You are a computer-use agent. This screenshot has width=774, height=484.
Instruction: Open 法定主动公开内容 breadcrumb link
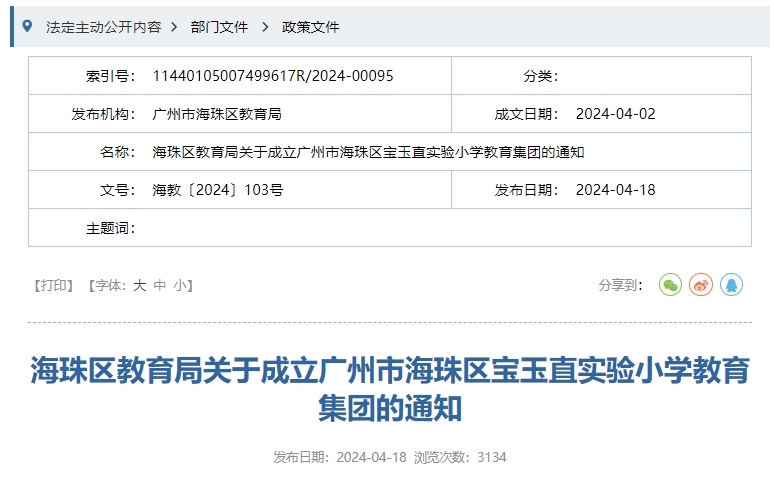click(x=103, y=27)
